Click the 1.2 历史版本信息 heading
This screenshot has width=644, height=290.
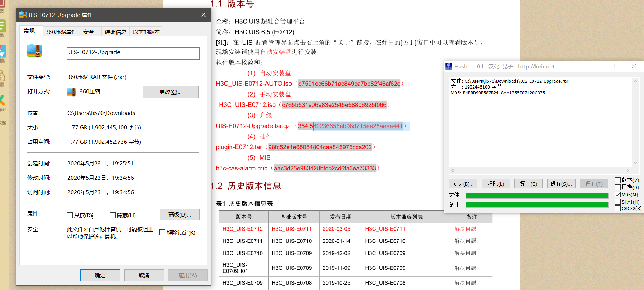246,186
